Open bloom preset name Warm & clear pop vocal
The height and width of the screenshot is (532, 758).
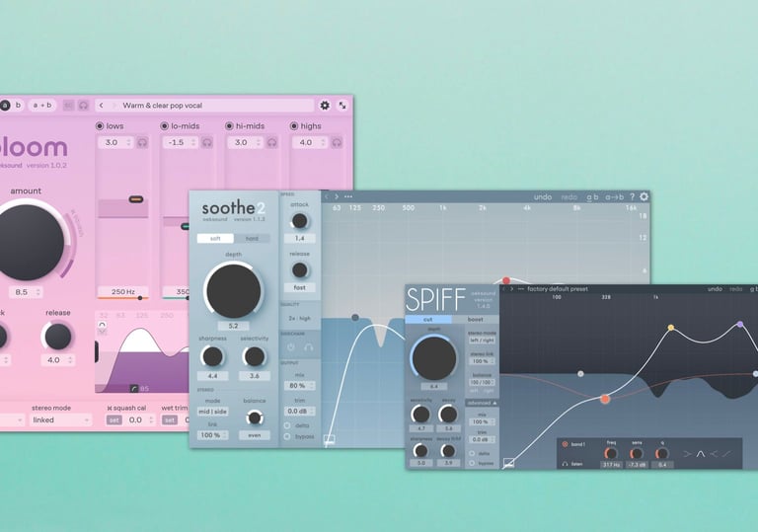tap(163, 105)
